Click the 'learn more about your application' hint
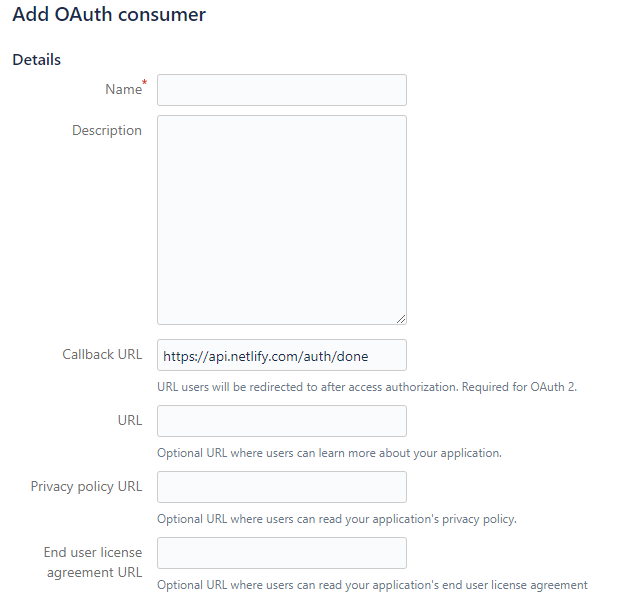 329,453
